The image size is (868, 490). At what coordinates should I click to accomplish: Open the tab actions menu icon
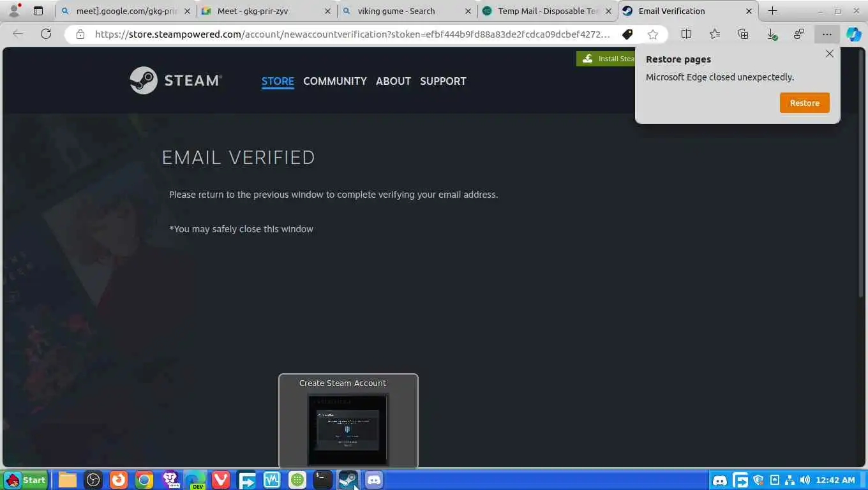pyautogui.click(x=38, y=11)
